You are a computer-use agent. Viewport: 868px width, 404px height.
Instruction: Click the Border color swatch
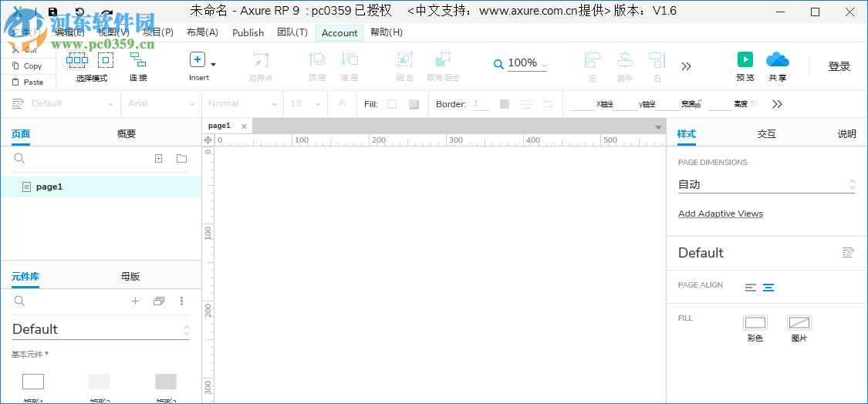click(x=505, y=104)
